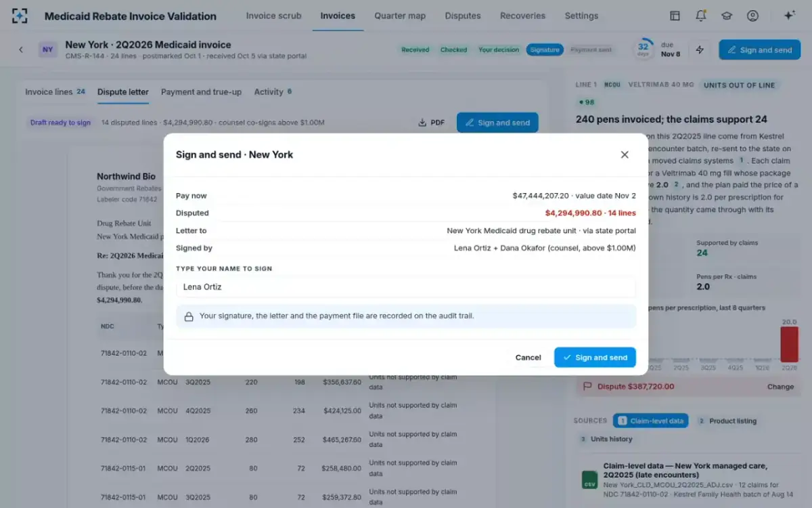This screenshot has width=812, height=508.
Task: Click the NDC column header
Action: click(108, 326)
